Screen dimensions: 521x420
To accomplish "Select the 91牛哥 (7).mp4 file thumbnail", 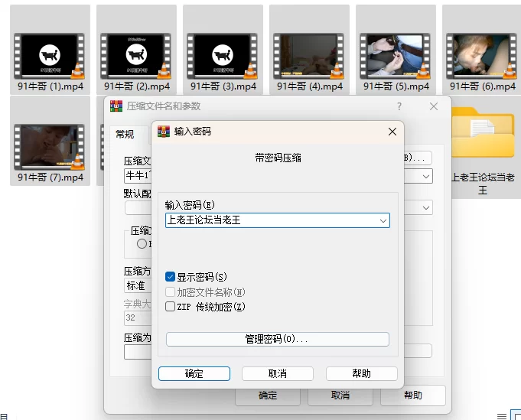I will (49, 147).
